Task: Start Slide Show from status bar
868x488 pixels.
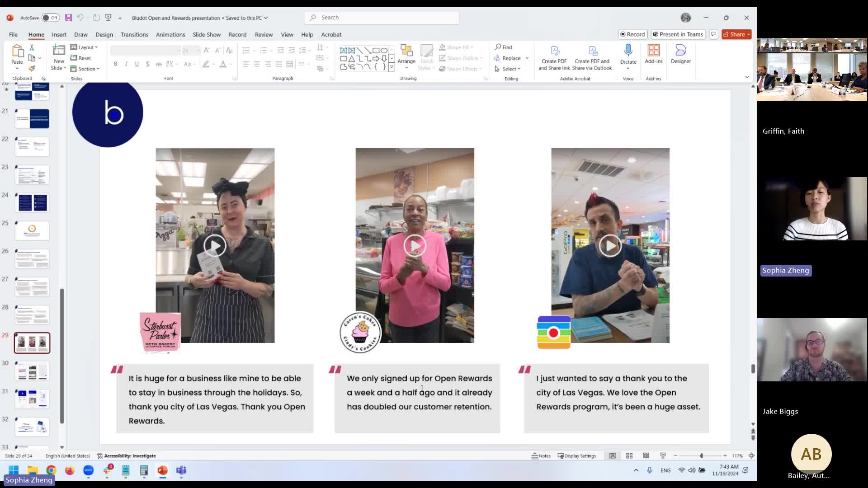Action: coord(663,456)
